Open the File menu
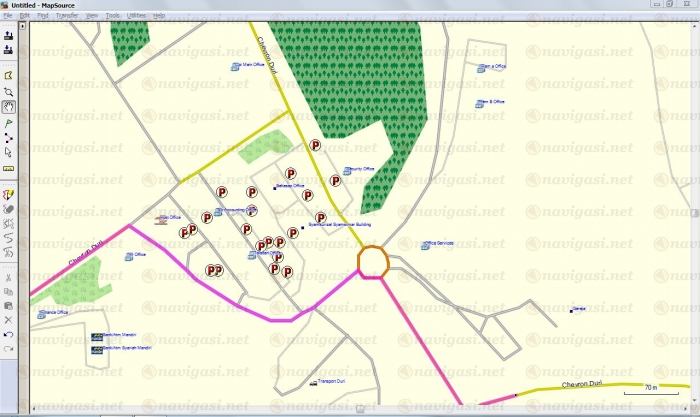 [9, 16]
